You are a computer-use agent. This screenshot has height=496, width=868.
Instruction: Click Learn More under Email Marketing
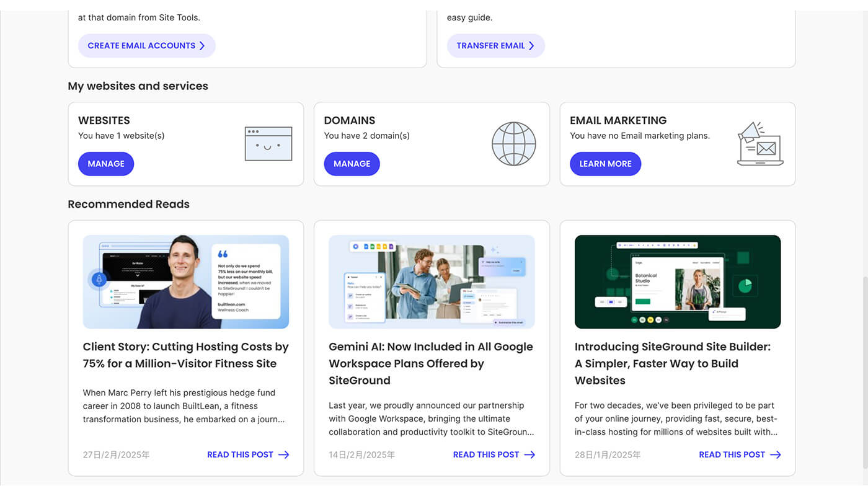pyautogui.click(x=605, y=164)
